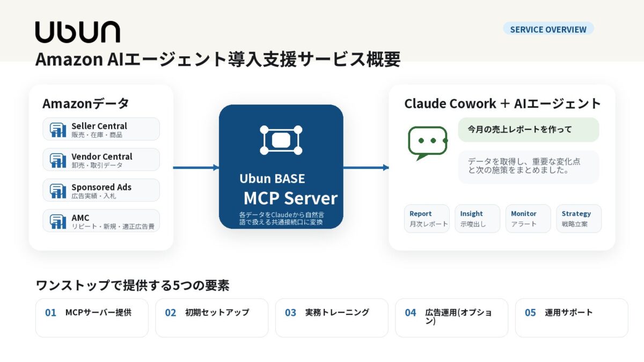The height and width of the screenshot is (362, 644).
Task: Click the green chat bubble icon
Action: [x=428, y=143]
